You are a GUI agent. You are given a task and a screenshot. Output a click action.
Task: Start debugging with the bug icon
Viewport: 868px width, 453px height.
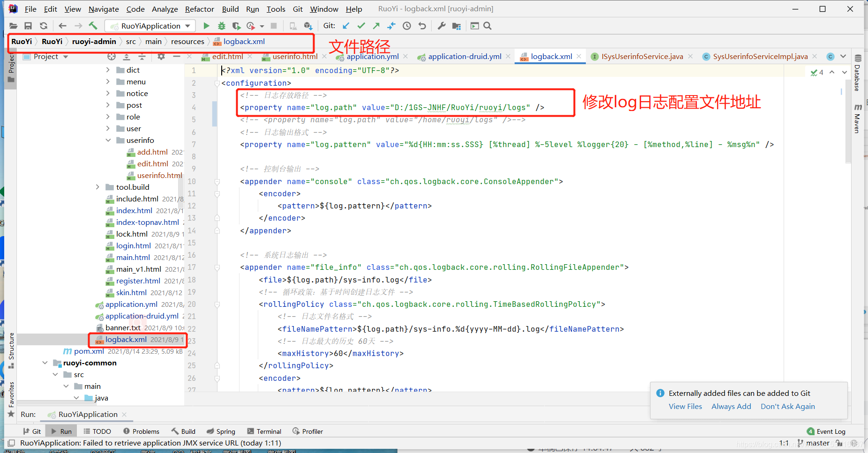222,26
